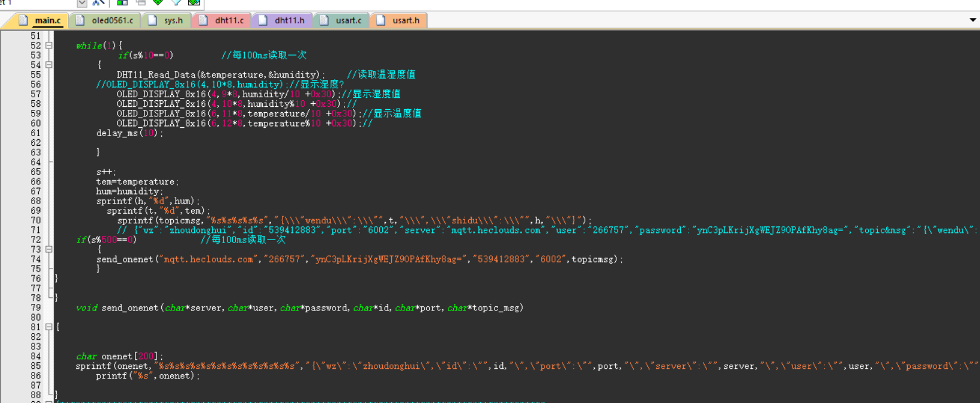
Task: Switch to the usart.c tab
Action: [342, 20]
